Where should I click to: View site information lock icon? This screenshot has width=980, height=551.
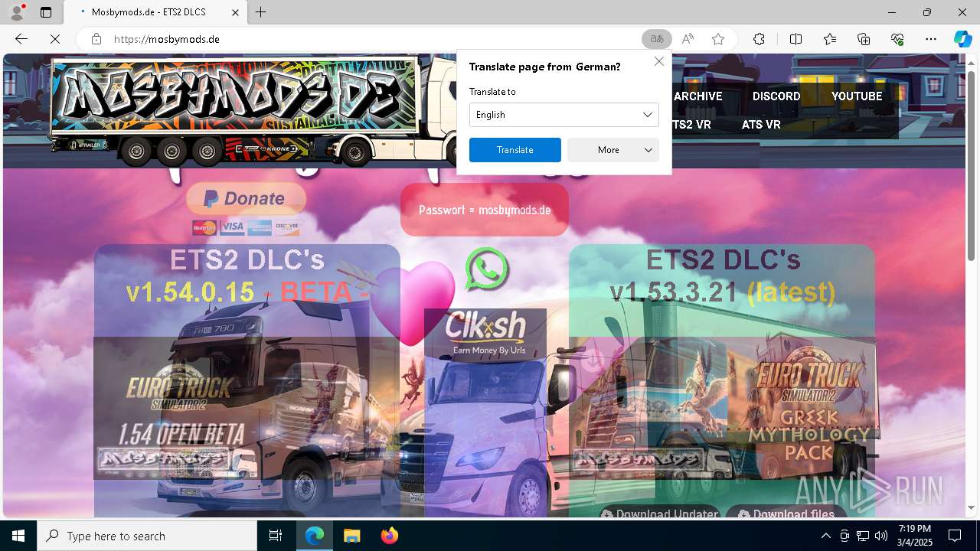[96, 39]
